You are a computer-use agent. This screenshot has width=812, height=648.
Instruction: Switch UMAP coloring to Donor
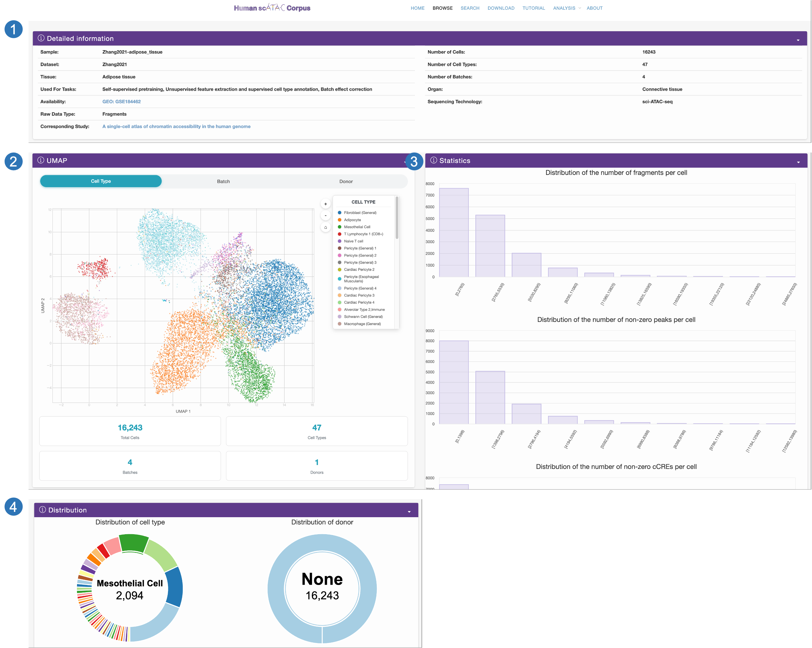tap(346, 182)
